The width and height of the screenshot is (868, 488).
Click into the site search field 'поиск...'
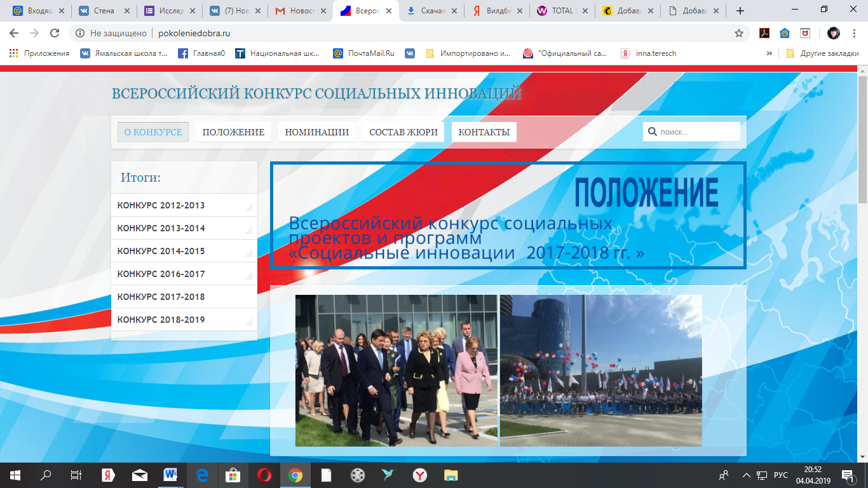698,132
